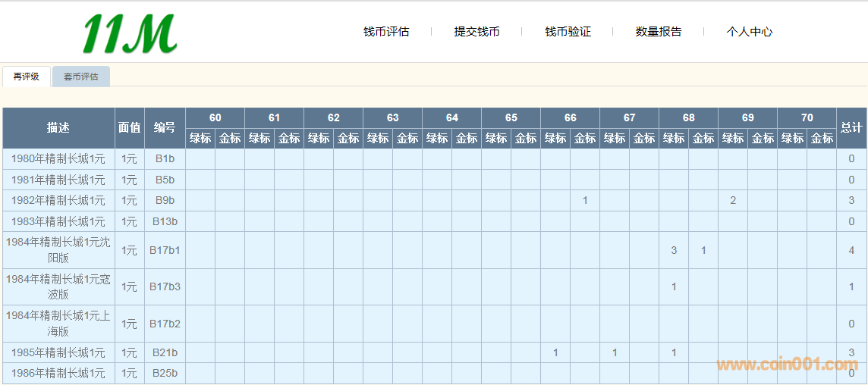Click the 总计 column header
868x385 pixels.
pyautogui.click(x=851, y=128)
